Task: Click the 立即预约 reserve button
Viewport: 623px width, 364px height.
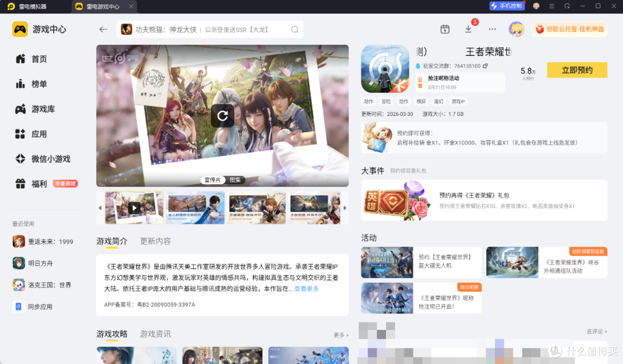Action: 577,70
